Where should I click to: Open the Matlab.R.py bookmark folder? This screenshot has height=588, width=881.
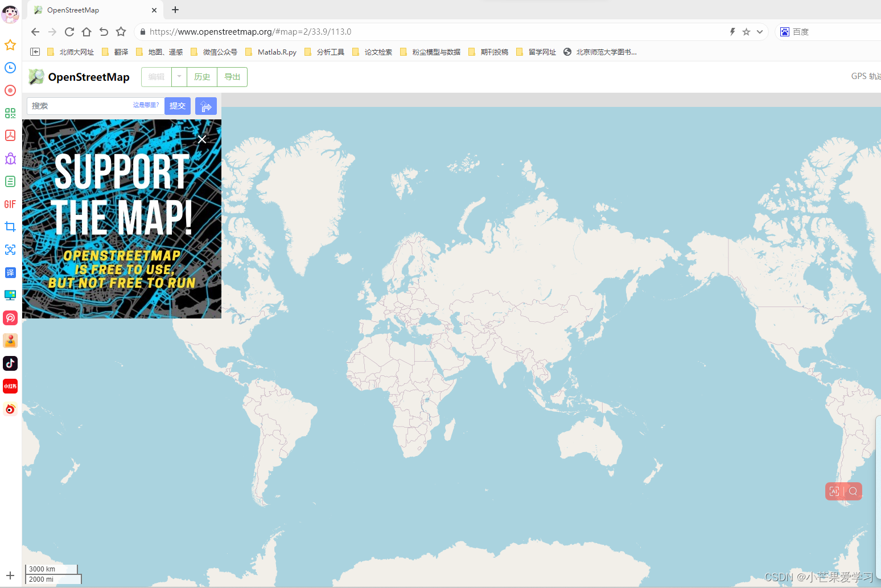pos(271,52)
